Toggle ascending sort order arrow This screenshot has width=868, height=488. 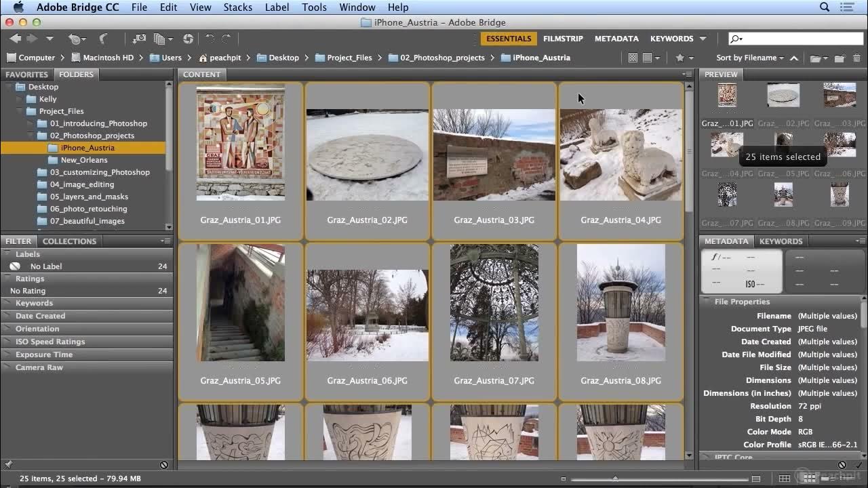coord(794,58)
